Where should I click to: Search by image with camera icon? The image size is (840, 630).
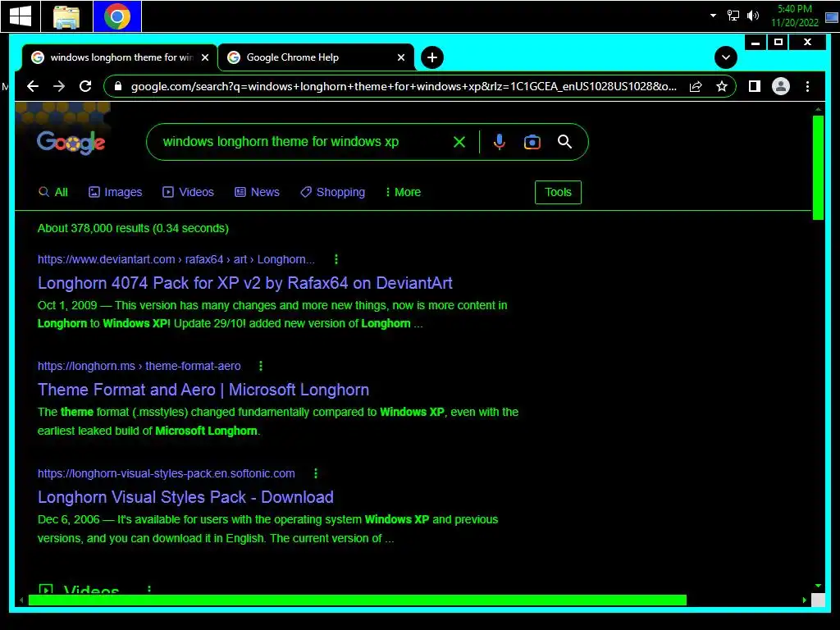pyautogui.click(x=532, y=142)
